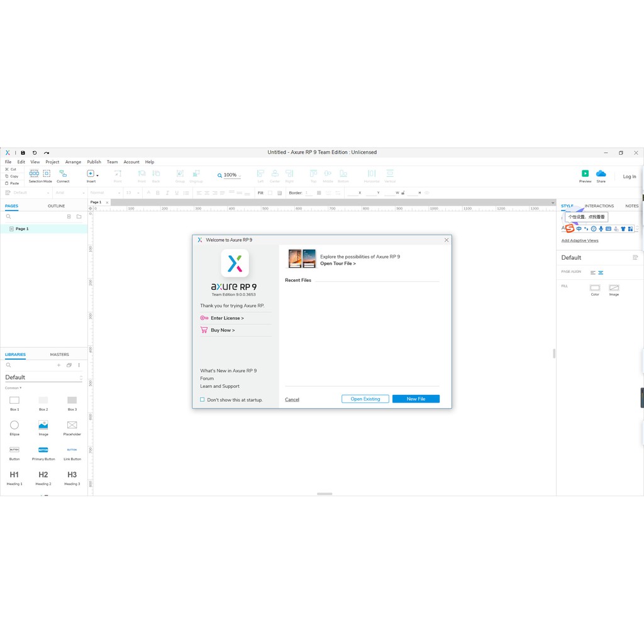Click the Save disk icon
Image resolution: width=644 pixels, height=644 pixels.
(x=23, y=152)
